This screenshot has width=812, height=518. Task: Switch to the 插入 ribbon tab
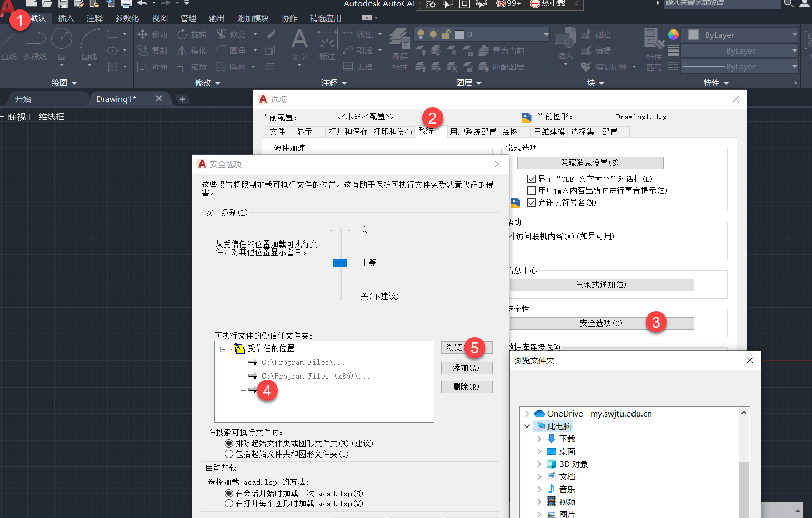[x=66, y=18]
